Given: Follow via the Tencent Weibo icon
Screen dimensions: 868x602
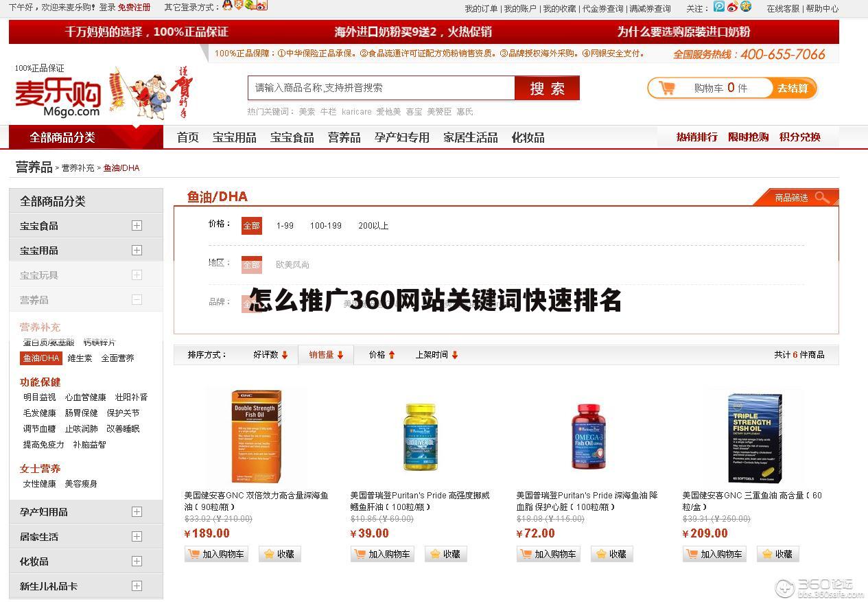Looking at the screenshot, I should pos(719,7).
